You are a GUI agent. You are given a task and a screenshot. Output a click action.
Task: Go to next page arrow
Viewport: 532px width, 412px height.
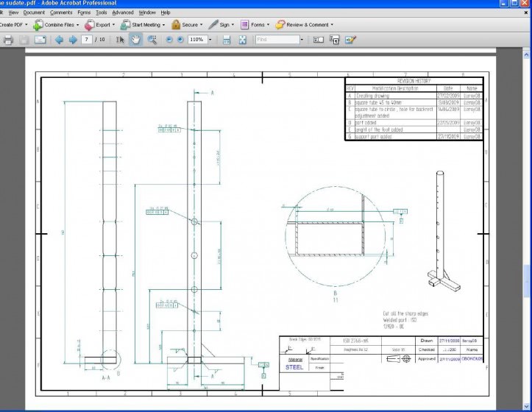[x=73, y=40]
